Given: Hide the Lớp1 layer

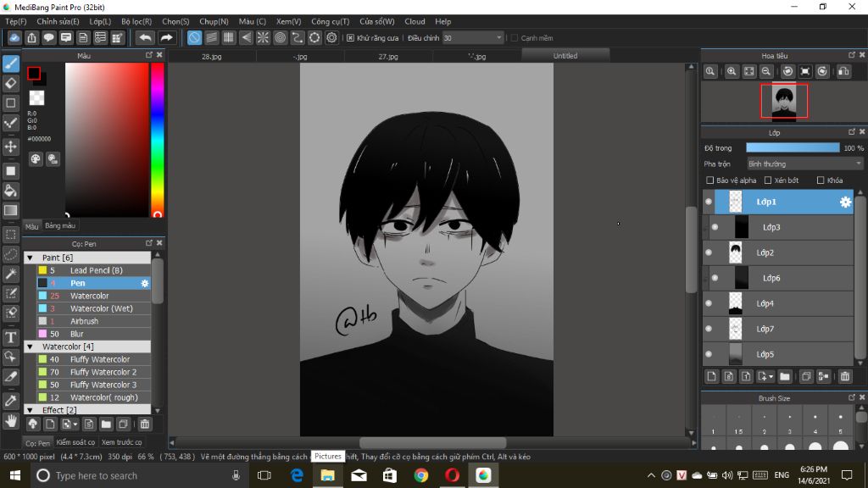Looking at the screenshot, I should point(709,202).
